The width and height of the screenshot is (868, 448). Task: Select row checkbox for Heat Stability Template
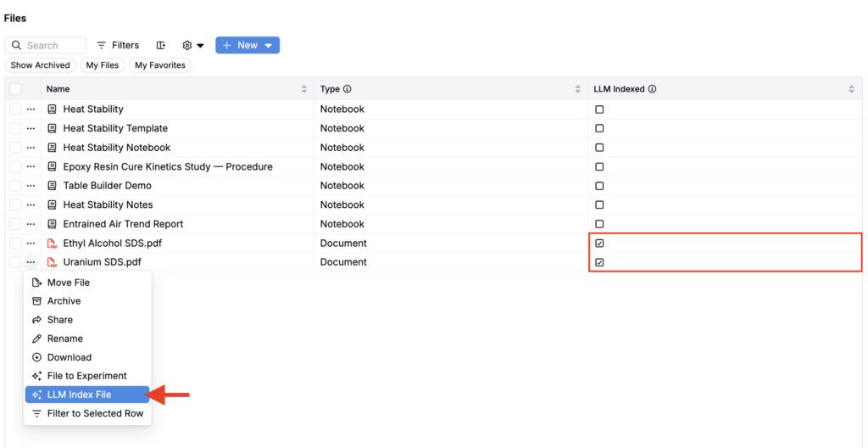point(15,128)
